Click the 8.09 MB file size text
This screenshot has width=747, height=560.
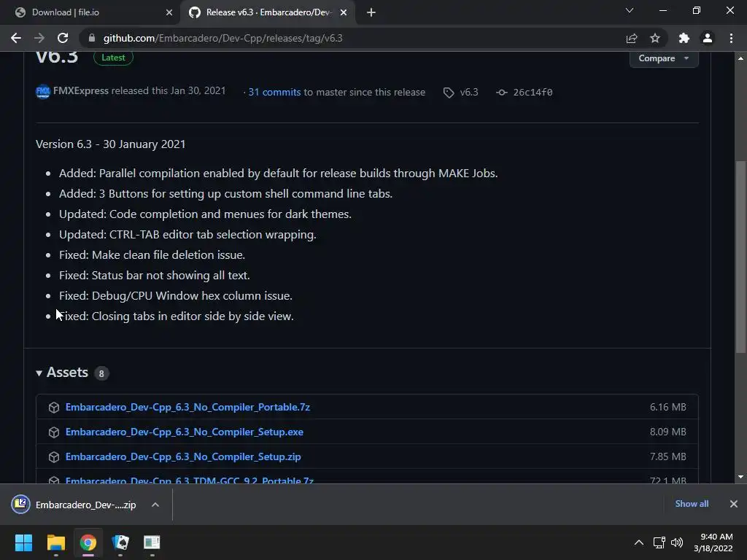point(668,432)
